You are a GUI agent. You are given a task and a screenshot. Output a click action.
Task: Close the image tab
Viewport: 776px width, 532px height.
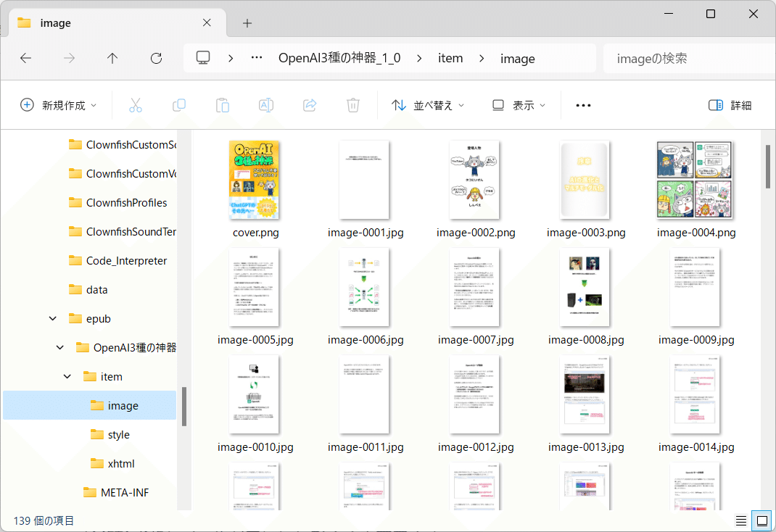pyautogui.click(x=207, y=22)
